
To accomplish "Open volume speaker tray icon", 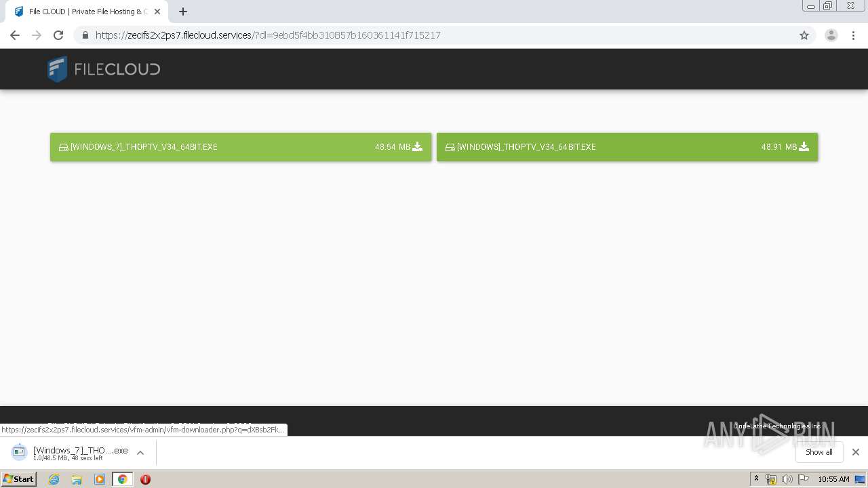I will pyautogui.click(x=787, y=479).
